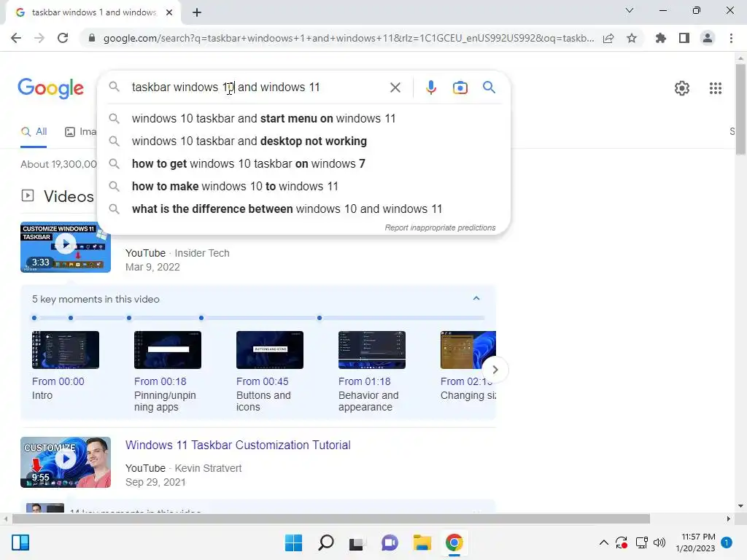Click Report inappropriate predictions link
Screen dimensions: 747x560
click(x=440, y=227)
